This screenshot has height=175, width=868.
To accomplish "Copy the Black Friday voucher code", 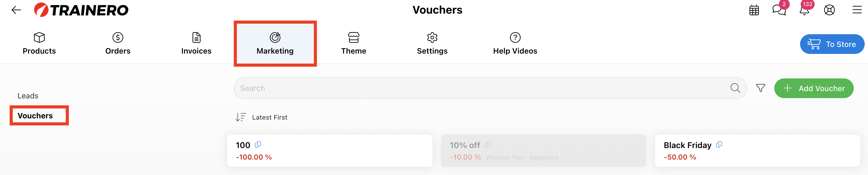I will click(719, 145).
